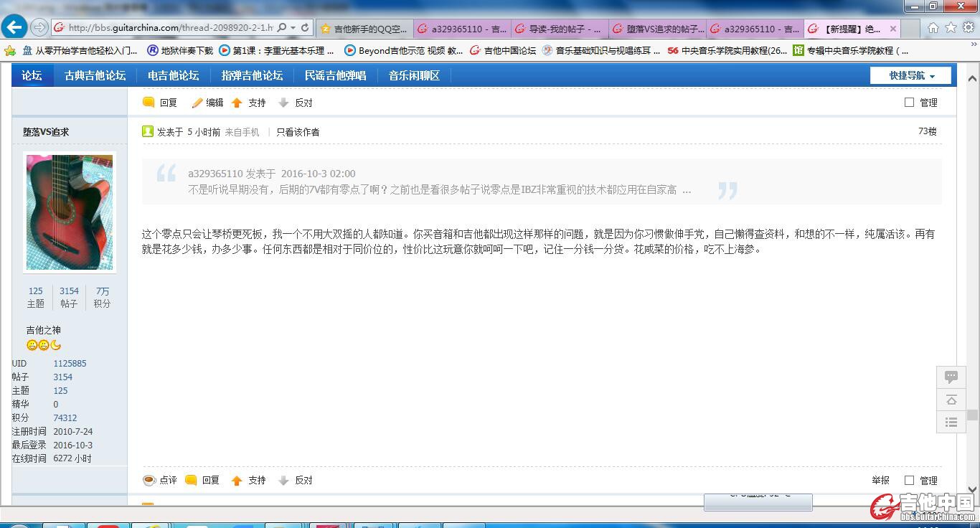This screenshot has height=528, width=980.
Task: Click the bottom 反对 down-arrow icon
Action: (283, 481)
